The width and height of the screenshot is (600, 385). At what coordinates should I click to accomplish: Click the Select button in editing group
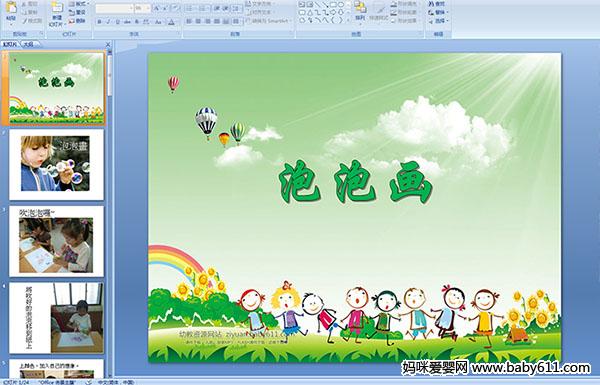(x=438, y=21)
